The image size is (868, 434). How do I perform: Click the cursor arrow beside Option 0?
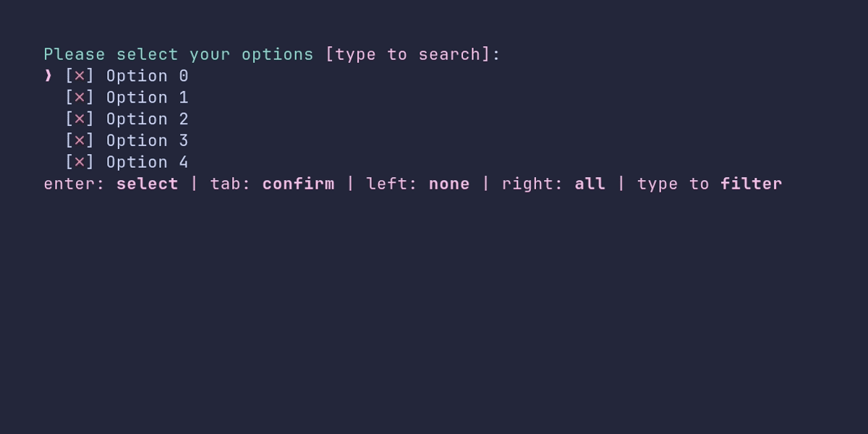48,76
